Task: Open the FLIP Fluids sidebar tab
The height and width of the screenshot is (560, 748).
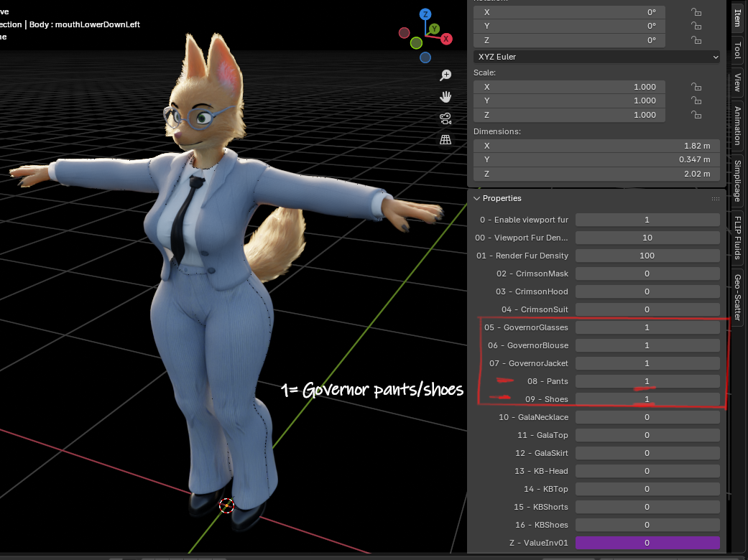Action: (x=737, y=238)
